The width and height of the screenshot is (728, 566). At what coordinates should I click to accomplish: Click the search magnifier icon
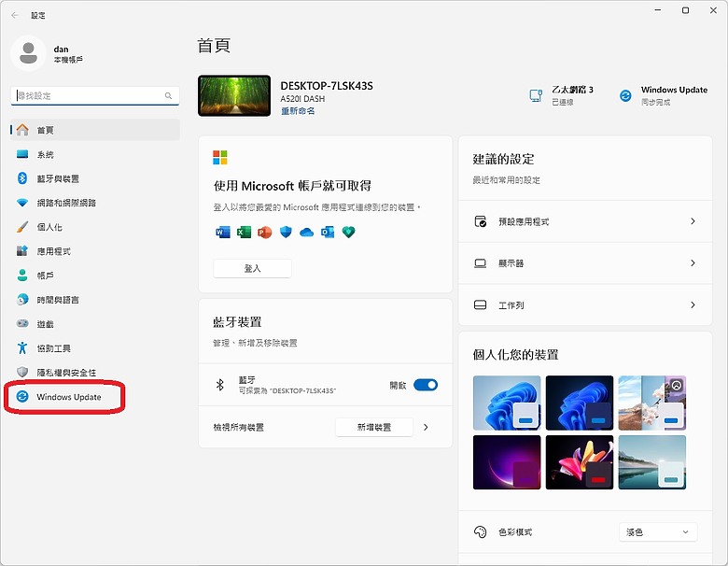click(x=168, y=95)
